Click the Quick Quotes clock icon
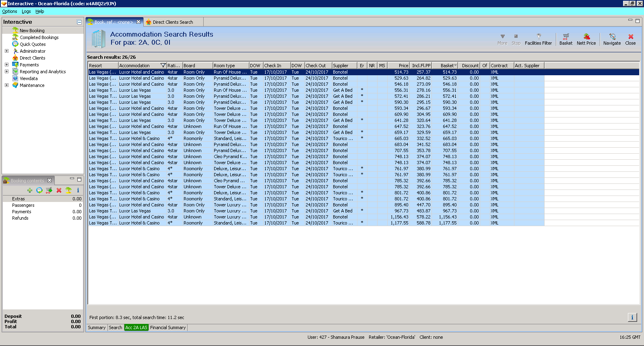This screenshot has width=644, height=346. 15,44
